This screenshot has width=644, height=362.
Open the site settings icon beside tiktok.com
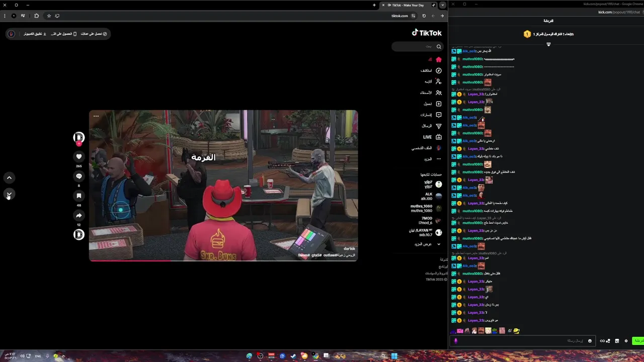(x=414, y=16)
